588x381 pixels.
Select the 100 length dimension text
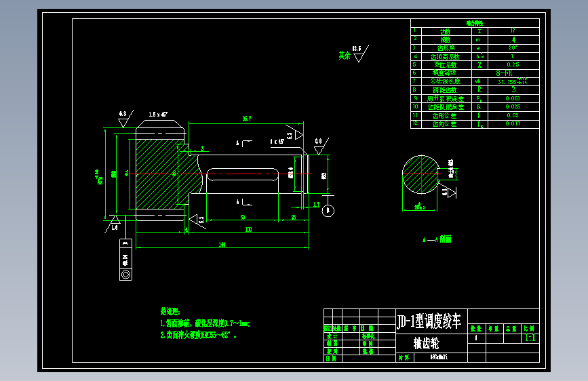click(248, 230)
